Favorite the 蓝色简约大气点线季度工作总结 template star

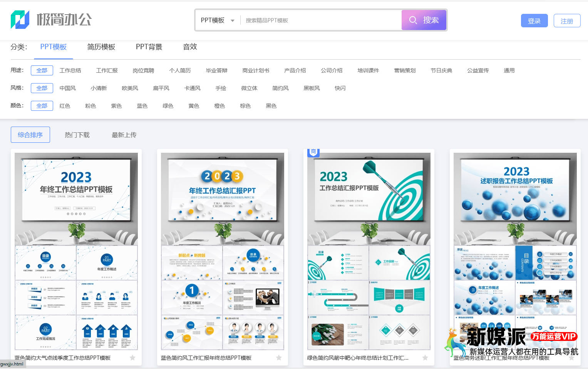[132, 358]
